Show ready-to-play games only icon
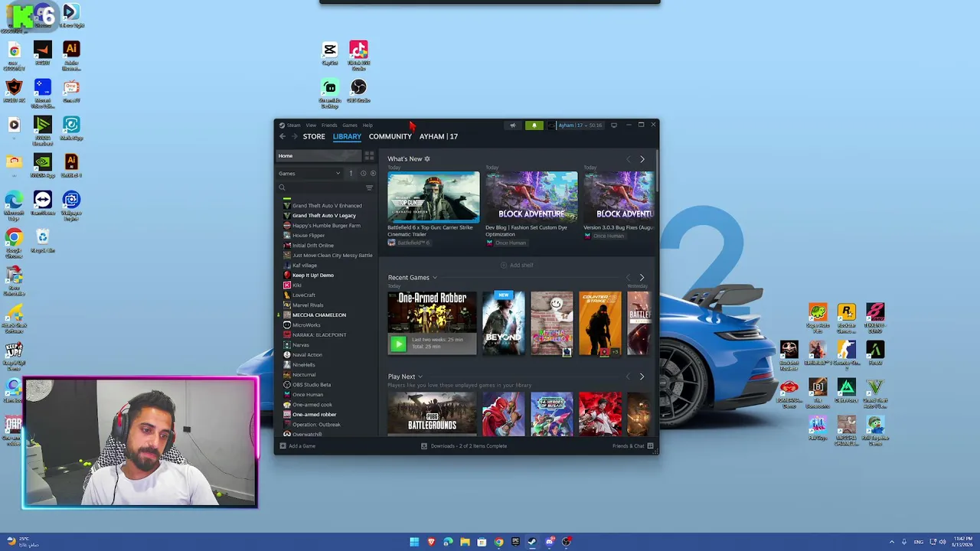 (x=373, y=174)
